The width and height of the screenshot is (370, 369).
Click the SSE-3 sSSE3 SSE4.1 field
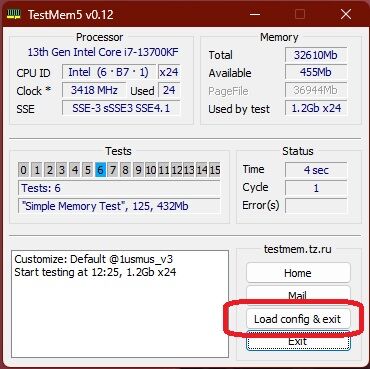point(121,108)
